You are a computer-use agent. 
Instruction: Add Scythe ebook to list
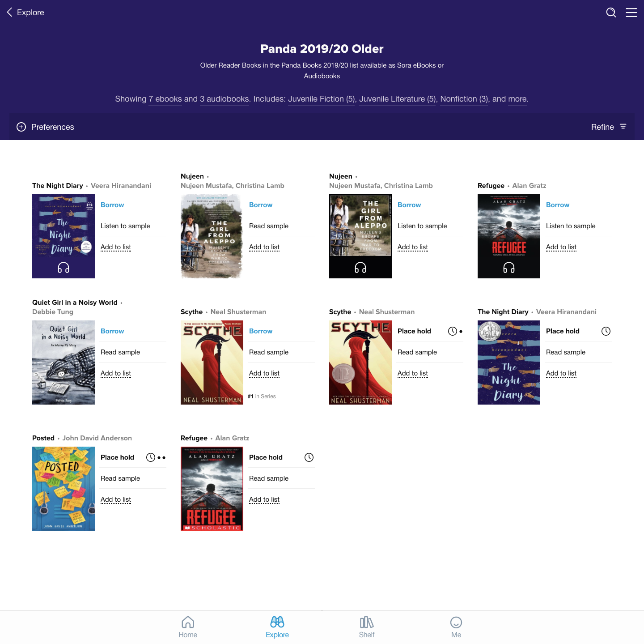[264, 373]
